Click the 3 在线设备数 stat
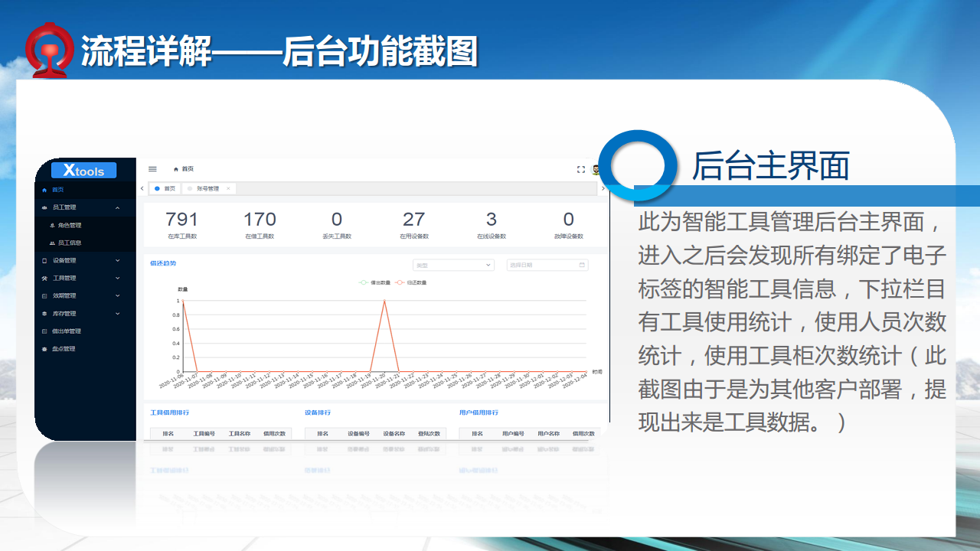The width and height of the screenshot is (980, 551). 492,224
